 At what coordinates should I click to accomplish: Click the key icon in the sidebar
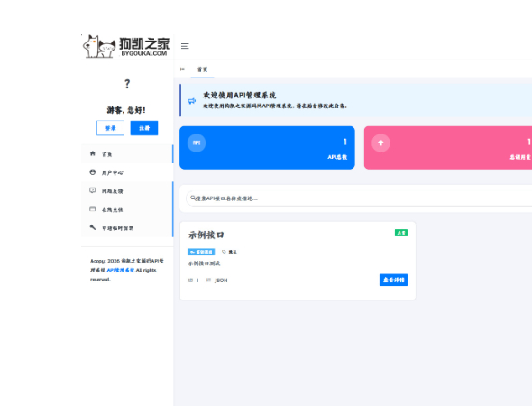point(93,227)
